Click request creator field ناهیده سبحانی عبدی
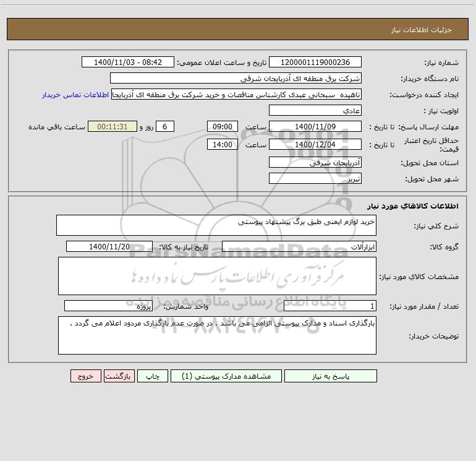 click(237, 94)
